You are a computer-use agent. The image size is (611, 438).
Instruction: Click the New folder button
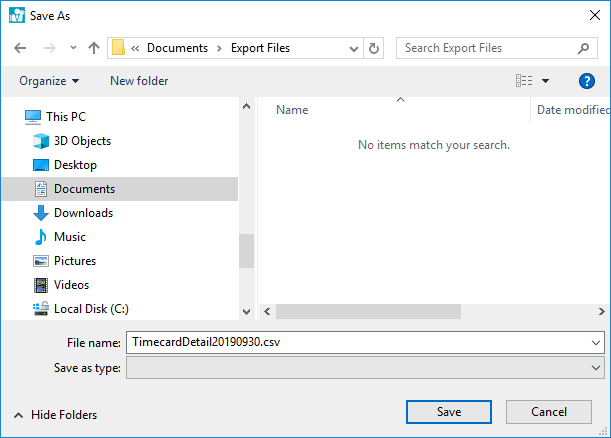point(139,81)
